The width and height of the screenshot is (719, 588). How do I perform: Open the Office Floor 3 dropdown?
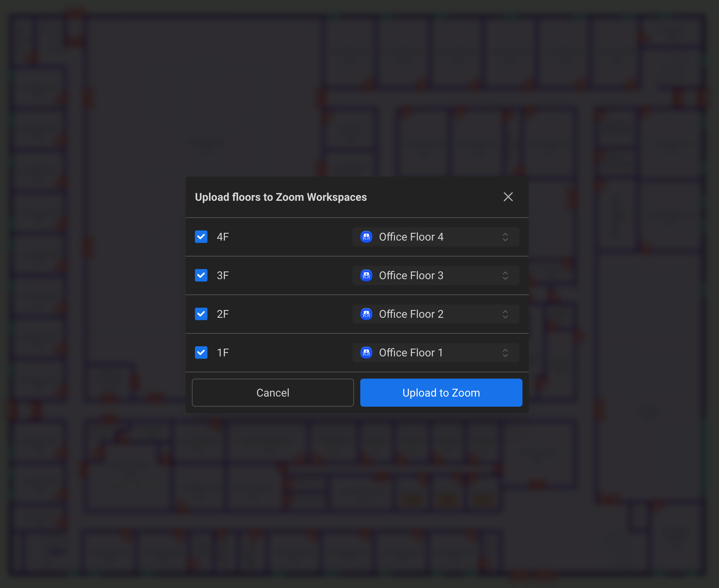[436, 275]
